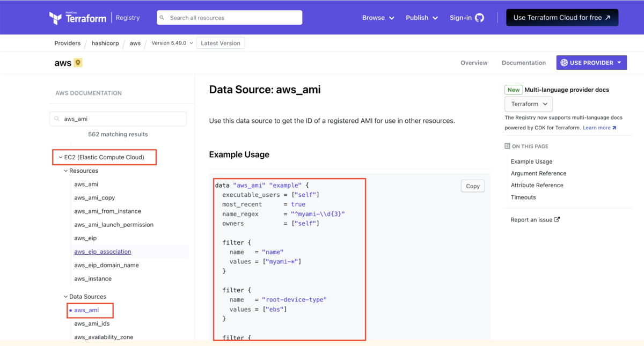Jump to Attribute Reference section
644x346 pixels.
point(537,185)
